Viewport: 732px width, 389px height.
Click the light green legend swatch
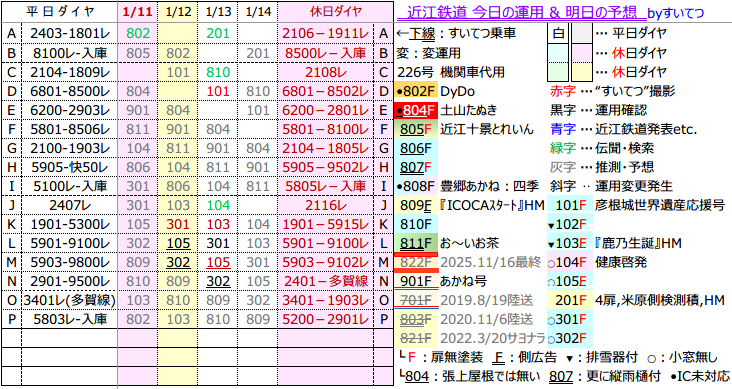[558, 71]
